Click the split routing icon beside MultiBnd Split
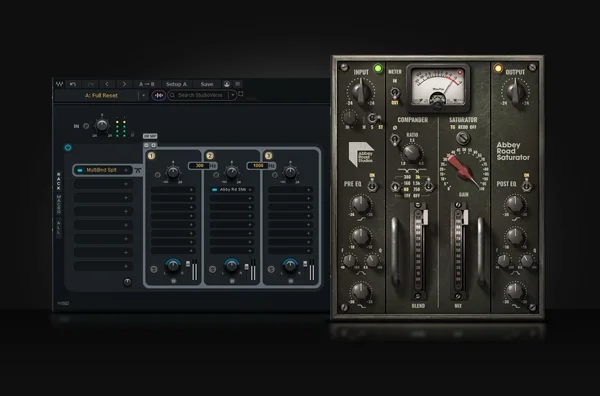The image size is (600, 396). [138, 170]
